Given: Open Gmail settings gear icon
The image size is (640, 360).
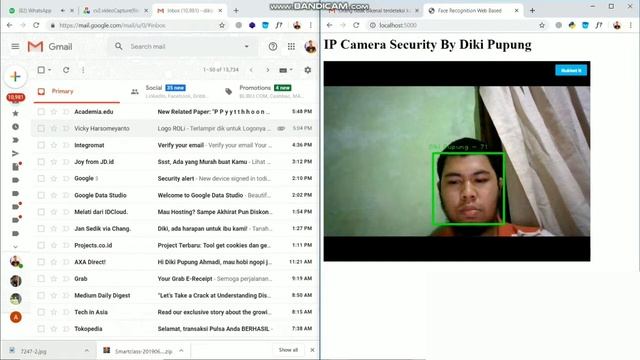Looking at the screenshot, I should (308, 70).
